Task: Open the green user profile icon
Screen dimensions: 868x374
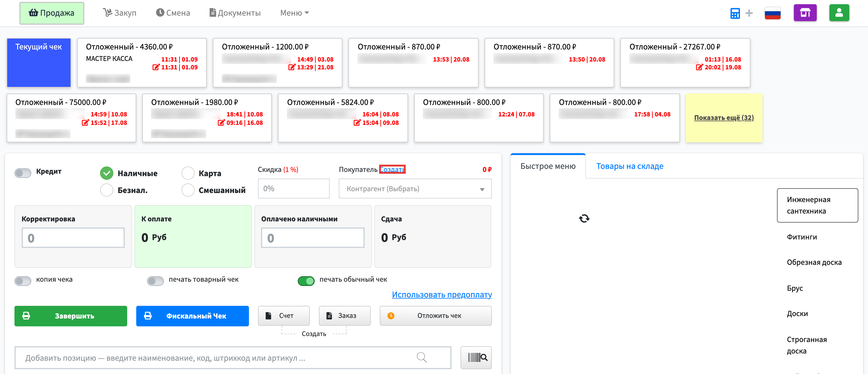Action: click(839, 13)
